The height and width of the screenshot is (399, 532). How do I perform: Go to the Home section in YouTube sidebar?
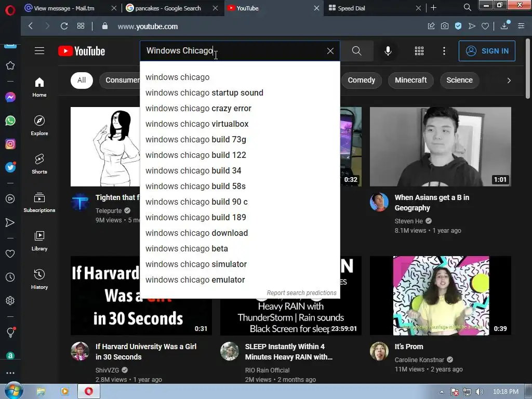39,87
